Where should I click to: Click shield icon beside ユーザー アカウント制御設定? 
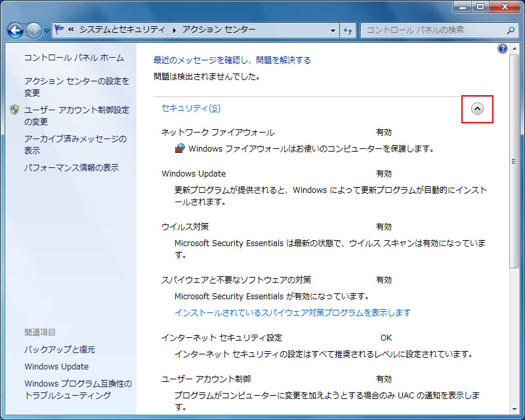(x=14, y=109)
